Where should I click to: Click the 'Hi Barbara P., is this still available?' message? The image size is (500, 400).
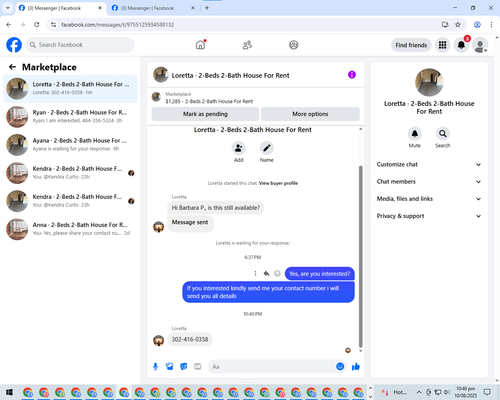coord(216,208)
